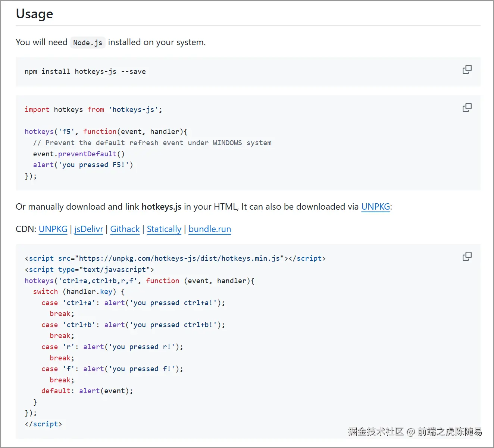This screenshot has width=494, height=448.
Task: Click the copy icon next to the script example
Action: [467, 256]
